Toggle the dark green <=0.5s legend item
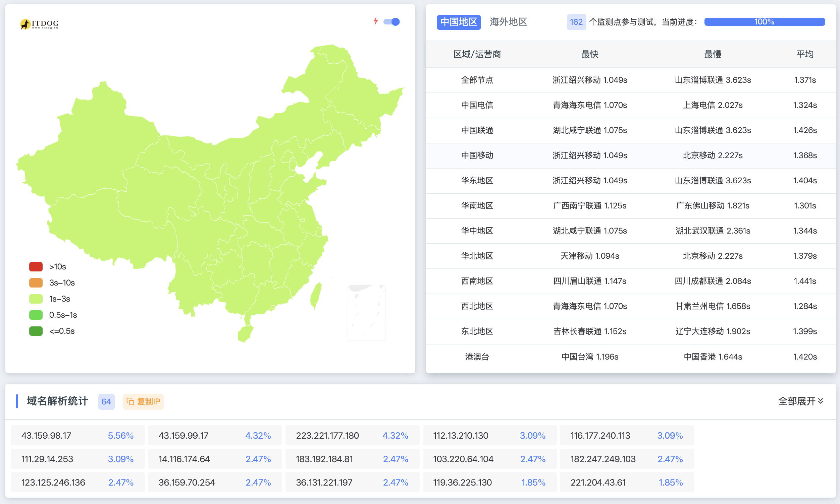The height and width of the screenshot is (504, 840). [36, 331]
